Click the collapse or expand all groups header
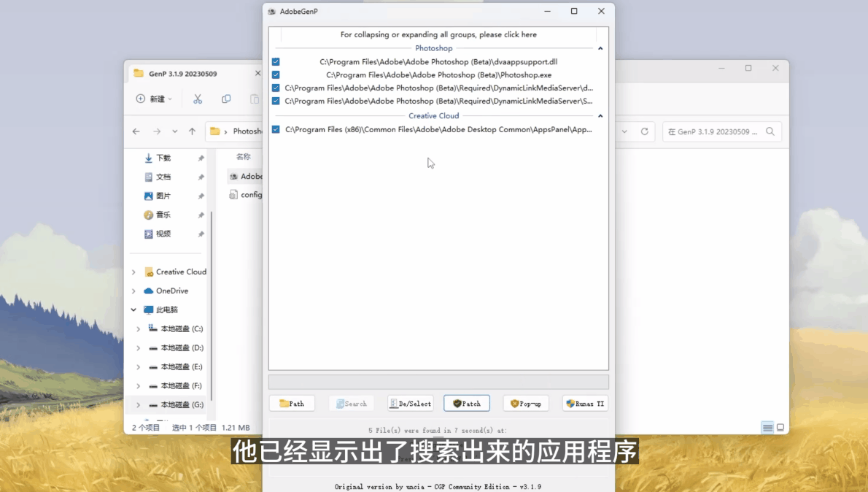The width and height of the screenshot is (868, 492). coord(438,34)
